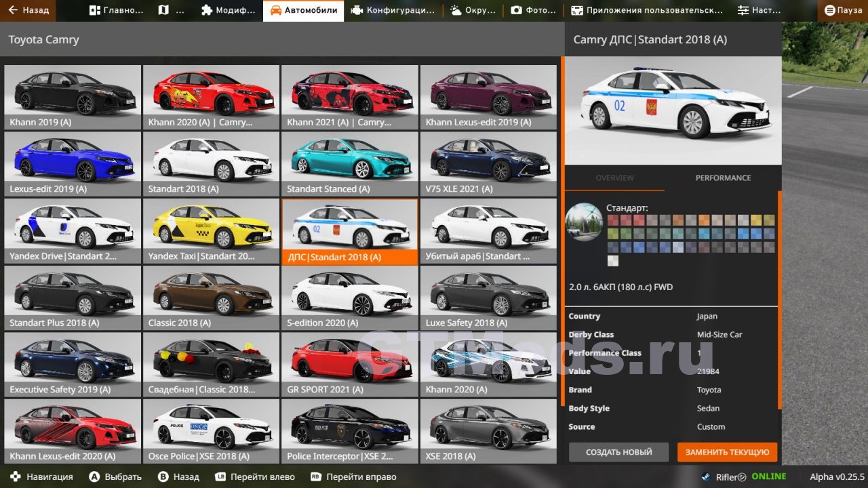The height and width of the screenshot is (488, 868).
Task: Click the Value figure 21984
Action: [x=708, y=371]
